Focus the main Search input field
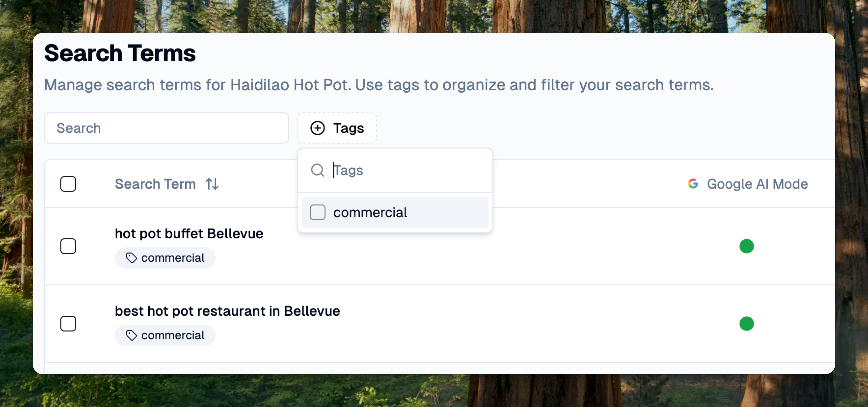868x407 pixels. click(x=166, y=128)
